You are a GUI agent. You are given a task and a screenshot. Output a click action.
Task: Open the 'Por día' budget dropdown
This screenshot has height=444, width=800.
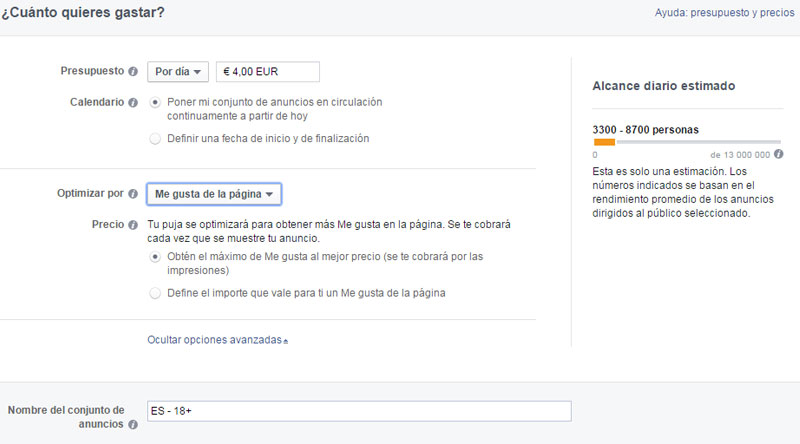pyautogui.click(x=178, y=71)
